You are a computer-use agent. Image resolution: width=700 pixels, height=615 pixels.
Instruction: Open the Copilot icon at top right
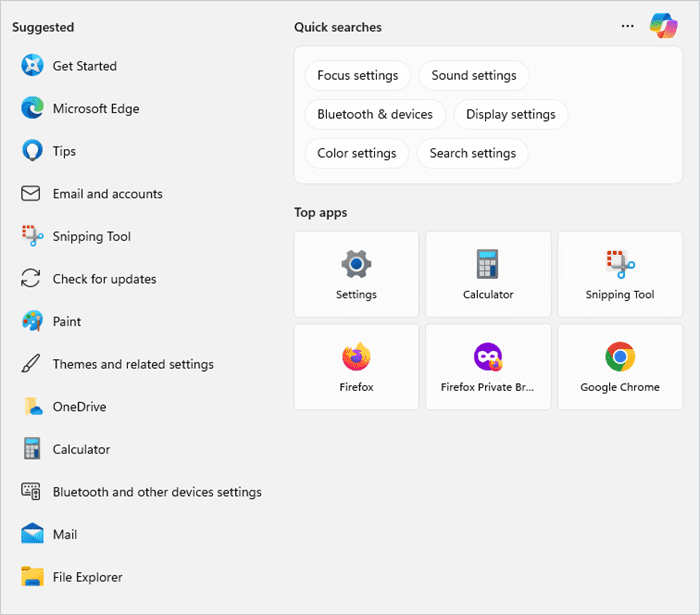click(664, 26)
